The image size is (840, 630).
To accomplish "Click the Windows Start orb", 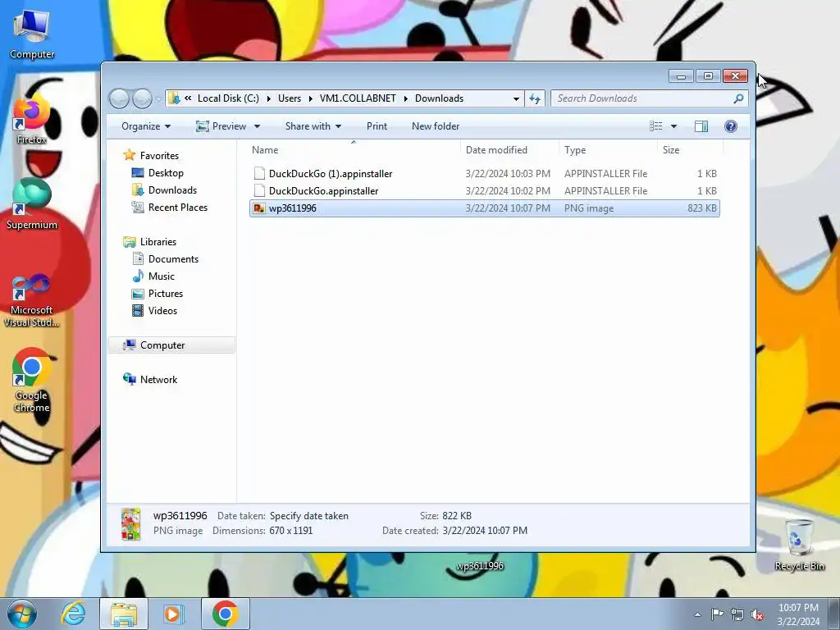I will coord(22,614).
